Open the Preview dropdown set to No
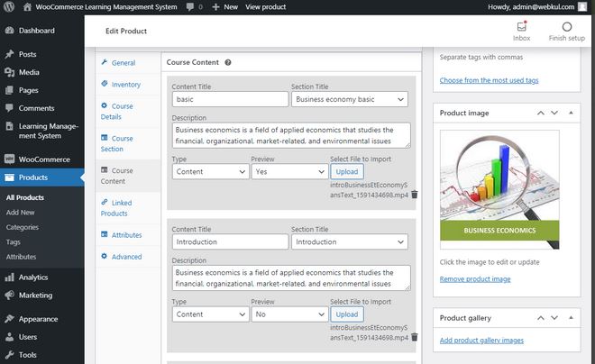This screenshot has height=364, width=595. tap(289, 314)
